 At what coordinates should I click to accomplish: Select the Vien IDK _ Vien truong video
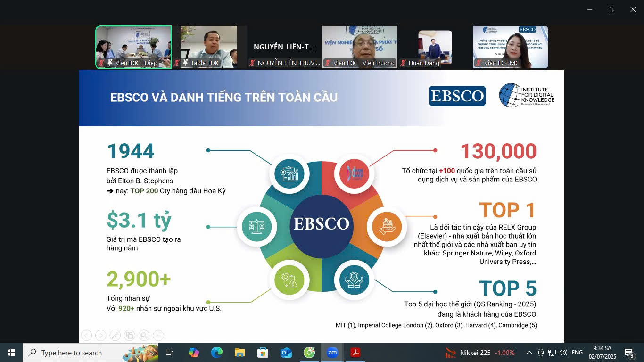360,47
